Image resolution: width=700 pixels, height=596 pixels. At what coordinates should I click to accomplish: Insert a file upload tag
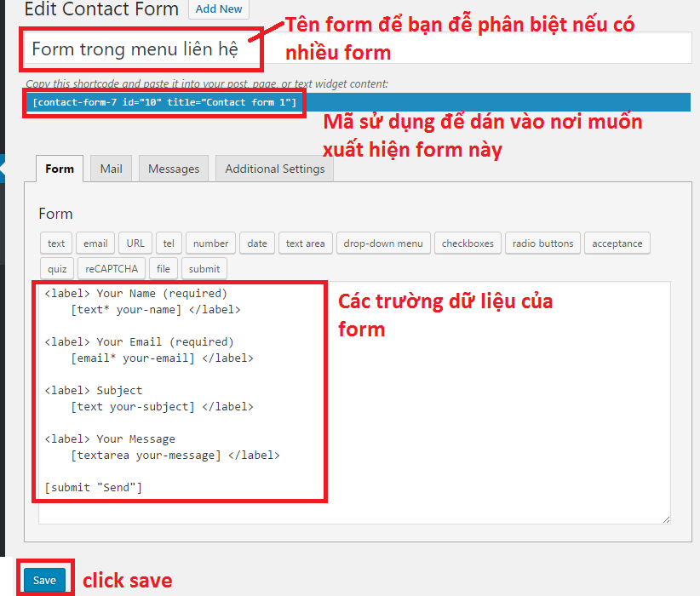point(163,269)
